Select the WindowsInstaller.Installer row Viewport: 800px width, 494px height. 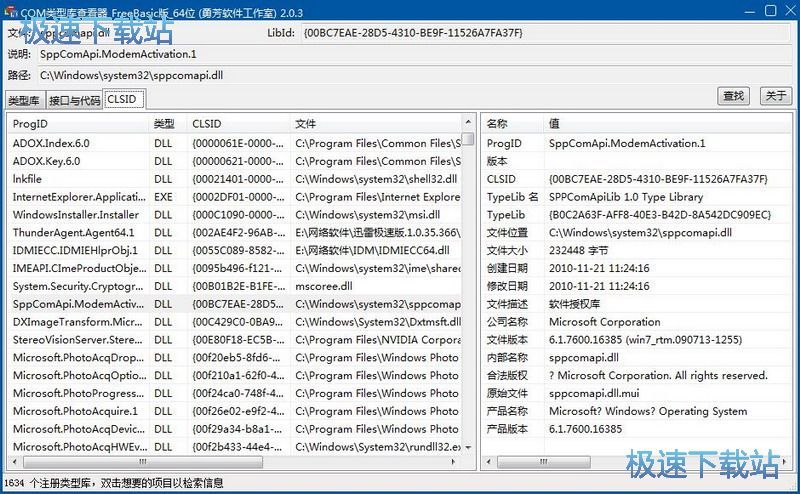pyautogui.click(x=235, y=215)
